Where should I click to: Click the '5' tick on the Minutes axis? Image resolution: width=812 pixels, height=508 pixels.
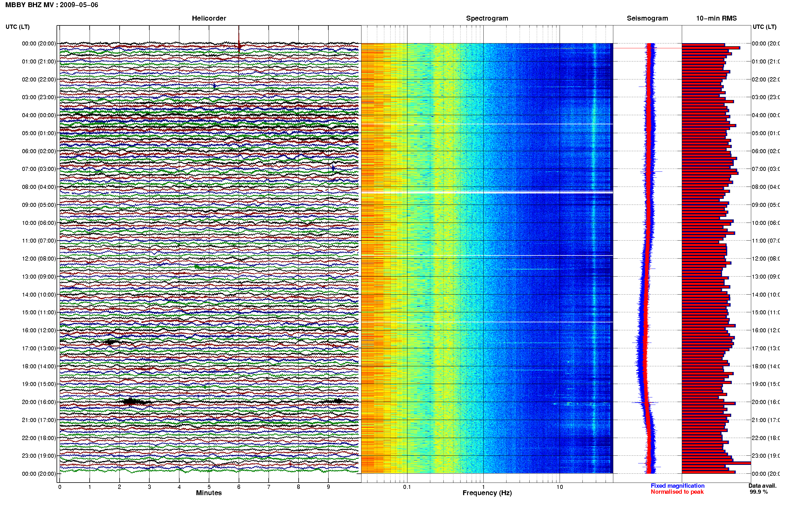209,487
